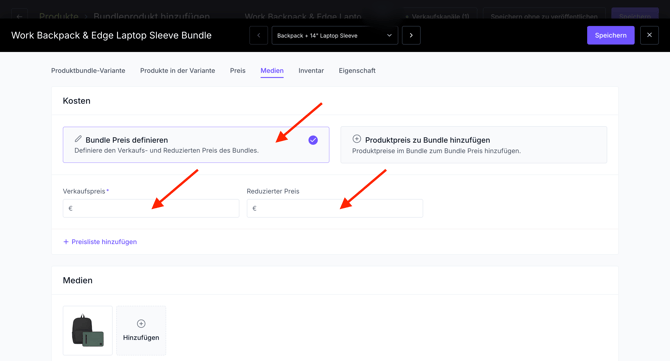Viewport: 670px width, 361px height.
Task: Click Speichern ohne zu veröffentlichen in background
Action: 544,16
